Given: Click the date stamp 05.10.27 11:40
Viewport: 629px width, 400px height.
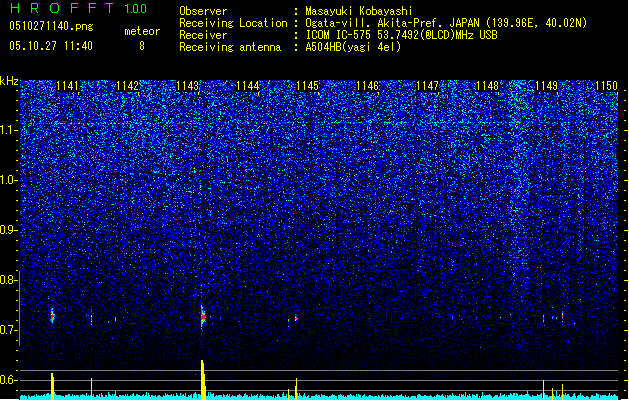Looking at the screenshot, I should point(51,46).
